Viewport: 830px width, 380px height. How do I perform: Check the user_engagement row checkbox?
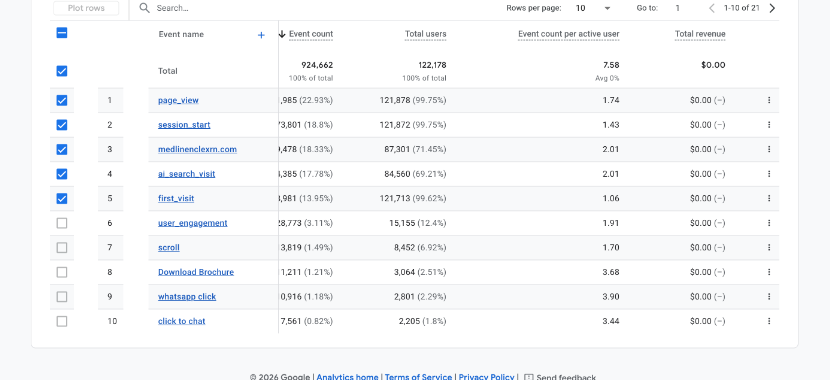[62, 223]
